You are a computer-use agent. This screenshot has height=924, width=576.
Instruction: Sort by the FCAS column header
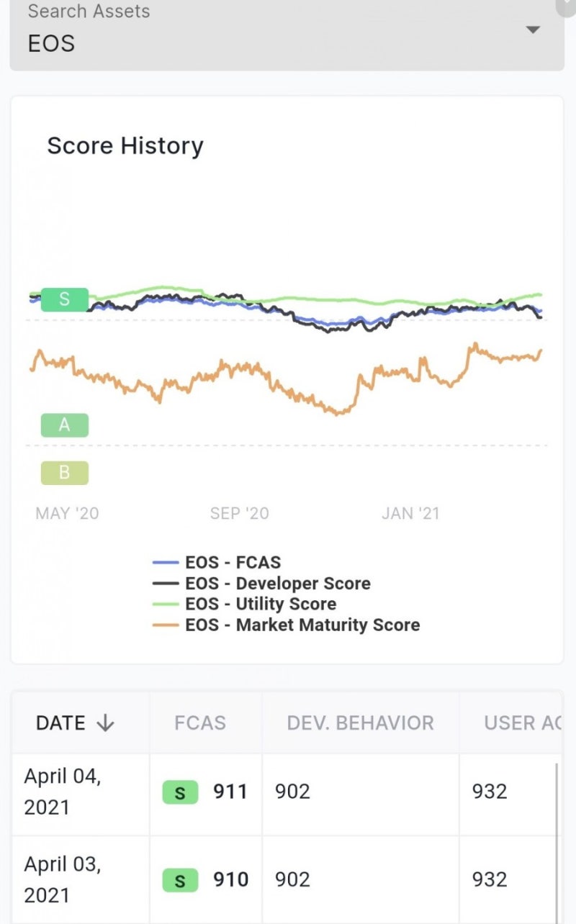click(x=200, y=723)
